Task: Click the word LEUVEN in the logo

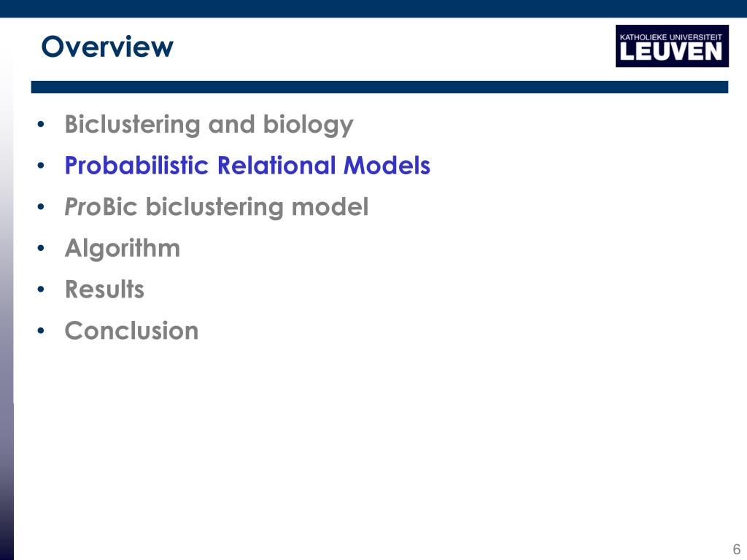Action: tap(671, 52)
